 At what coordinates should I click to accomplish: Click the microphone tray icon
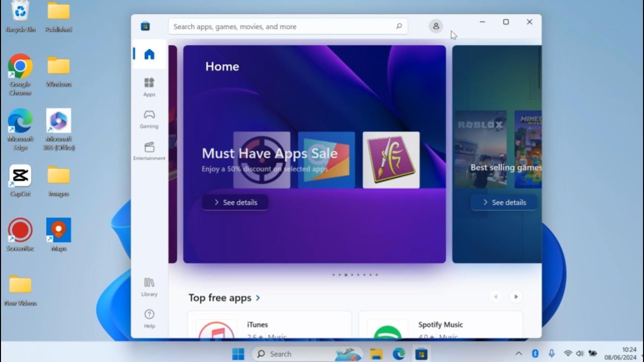[551, 353]
